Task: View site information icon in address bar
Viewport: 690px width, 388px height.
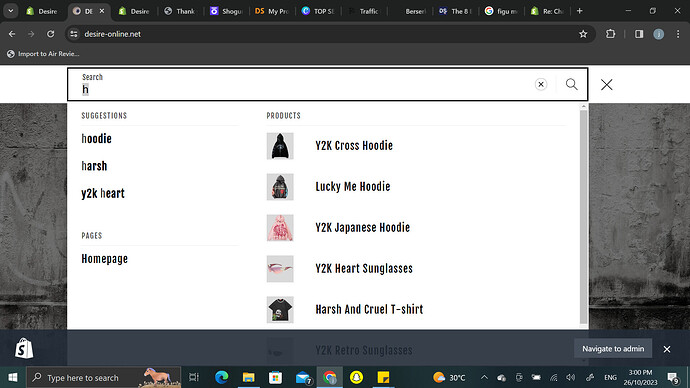Action: (73, 34)
